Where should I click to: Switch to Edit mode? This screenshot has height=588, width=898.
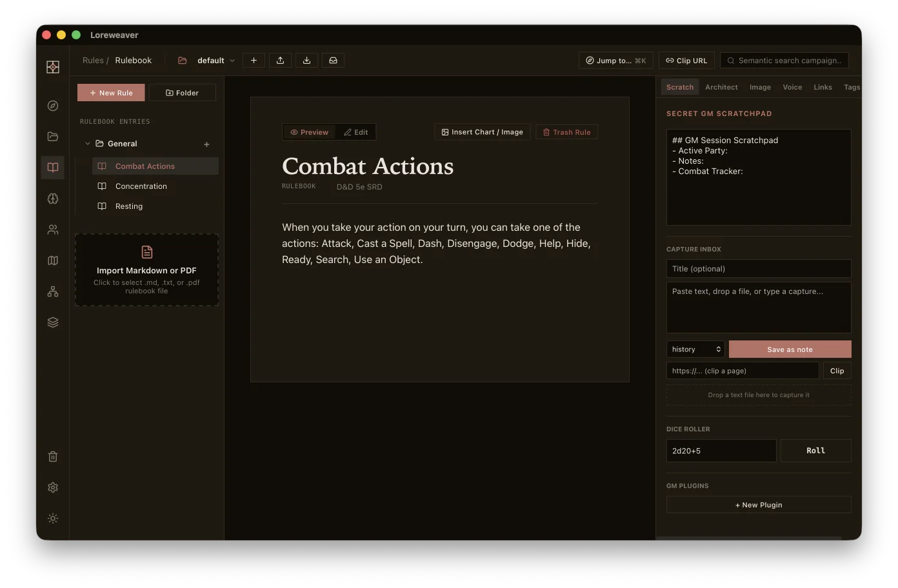point(356,132)
